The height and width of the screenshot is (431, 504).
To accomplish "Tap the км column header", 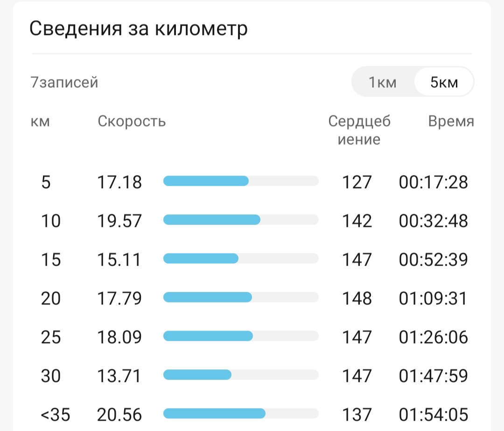I will (x=40, y=121).
